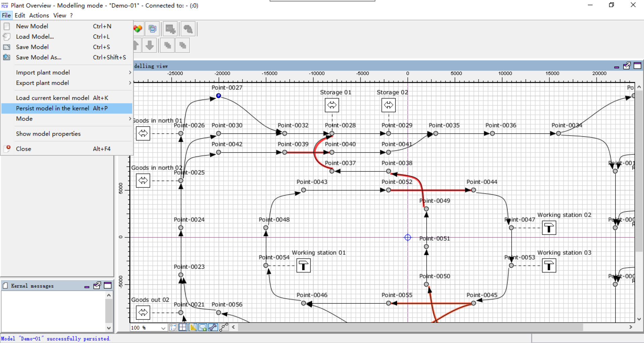Open the 100 % zoom dropdown
Screen dimensions: 644x343
[x=163, y=328]
